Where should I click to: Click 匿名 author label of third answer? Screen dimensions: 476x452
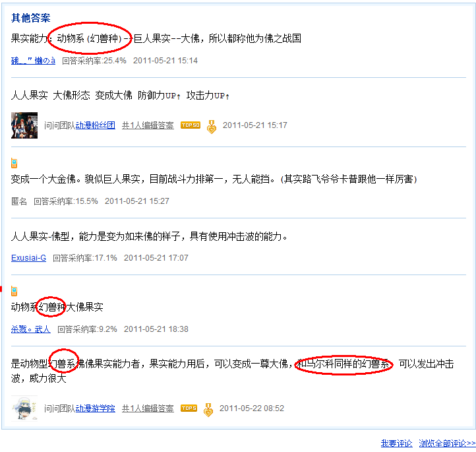click(x=19, y=201)
